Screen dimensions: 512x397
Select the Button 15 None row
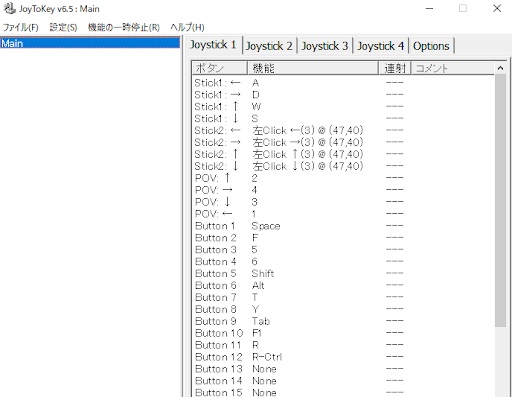point(343,392)
